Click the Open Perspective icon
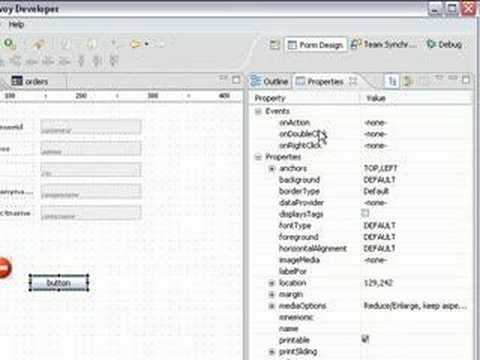480x360 pixels. point(274,45)
